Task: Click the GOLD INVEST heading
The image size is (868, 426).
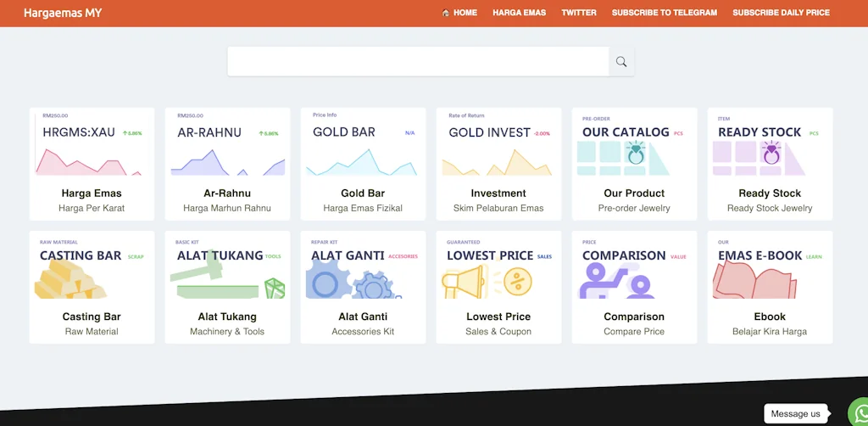Action: [x=489, y=132]
